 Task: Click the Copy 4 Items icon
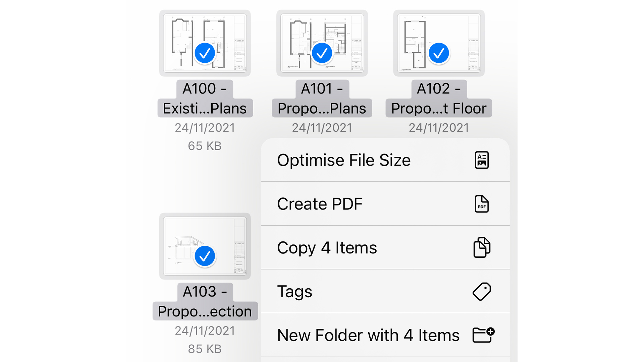[481, 247]
